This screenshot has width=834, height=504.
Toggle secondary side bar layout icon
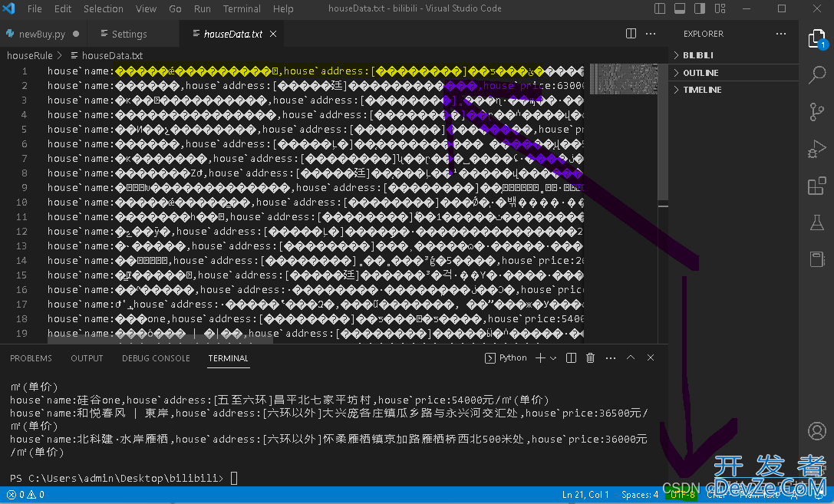[700, 8]
